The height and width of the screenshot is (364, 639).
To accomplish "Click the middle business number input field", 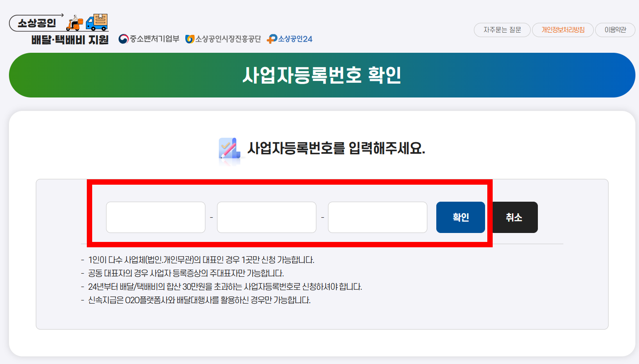I will [267, 217].
